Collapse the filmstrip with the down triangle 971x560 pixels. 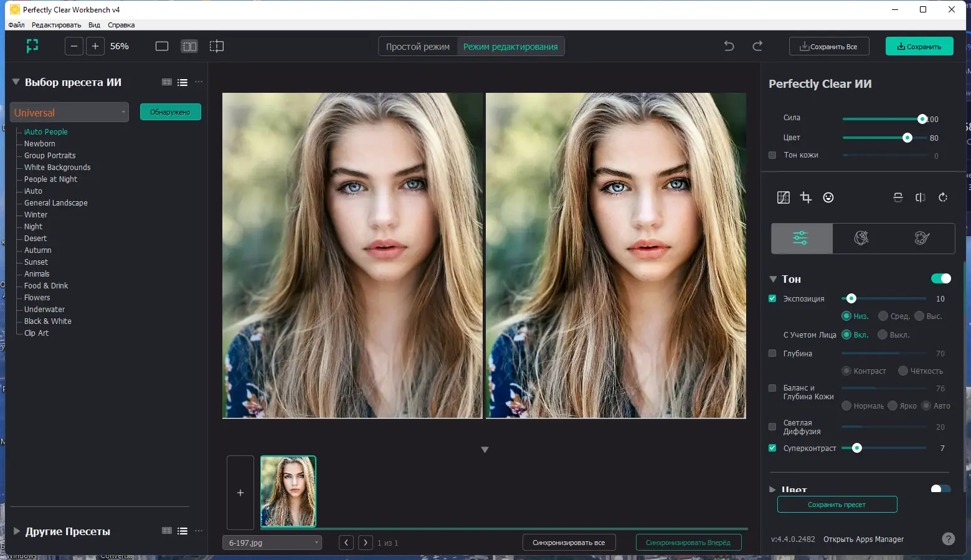pos(485,450)
